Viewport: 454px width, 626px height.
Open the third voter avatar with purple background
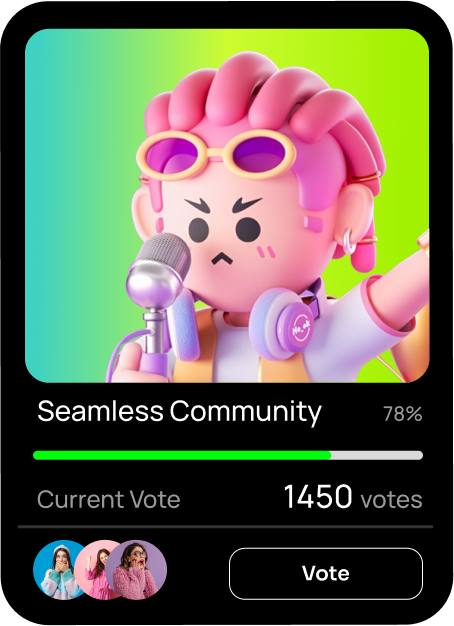136,570
